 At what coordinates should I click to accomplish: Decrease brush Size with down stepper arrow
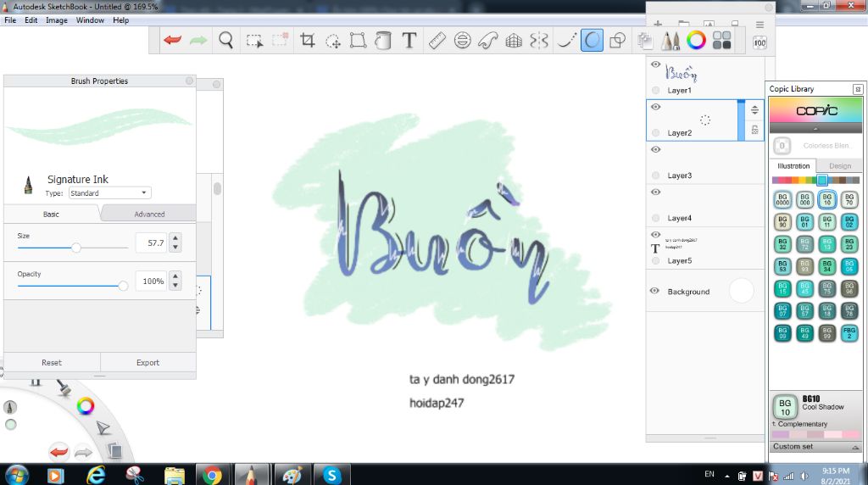(x=175, y=248)
